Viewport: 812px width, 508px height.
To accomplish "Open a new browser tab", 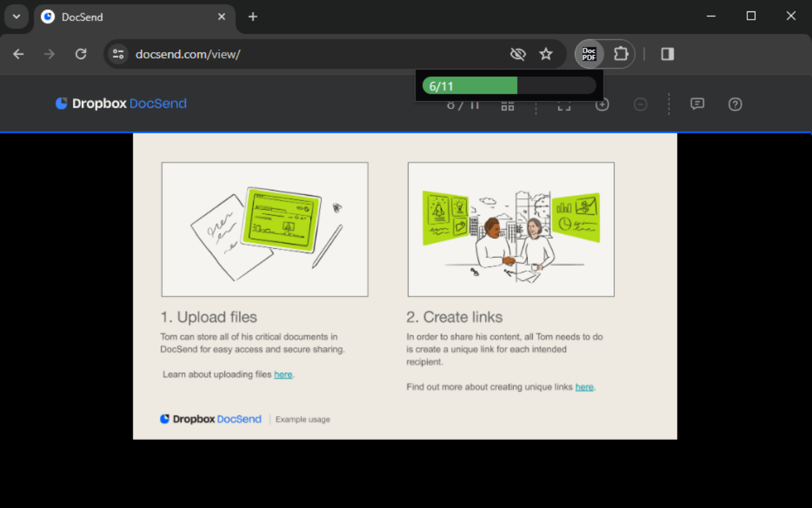I will click(x=253, y=17).
